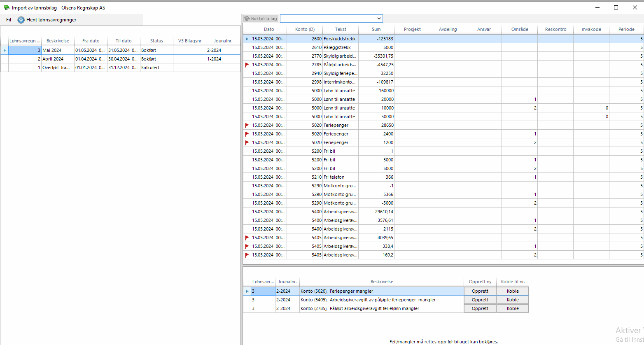Click the app icon in title bar
Viewport: 644px width, 345px height.
click(7, 7)
